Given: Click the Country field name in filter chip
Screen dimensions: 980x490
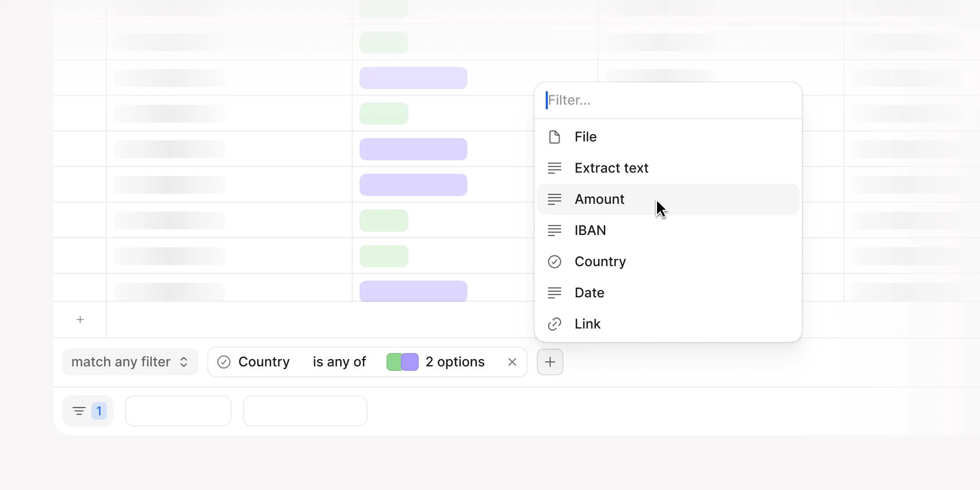Looking at the screenshot, I should coord(264,362).
